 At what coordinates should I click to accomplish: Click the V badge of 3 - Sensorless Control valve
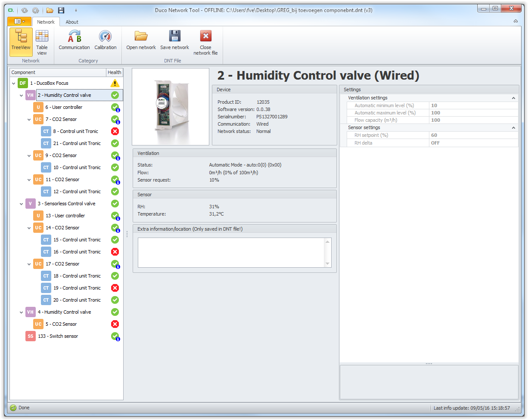click(x=30, y=204)
